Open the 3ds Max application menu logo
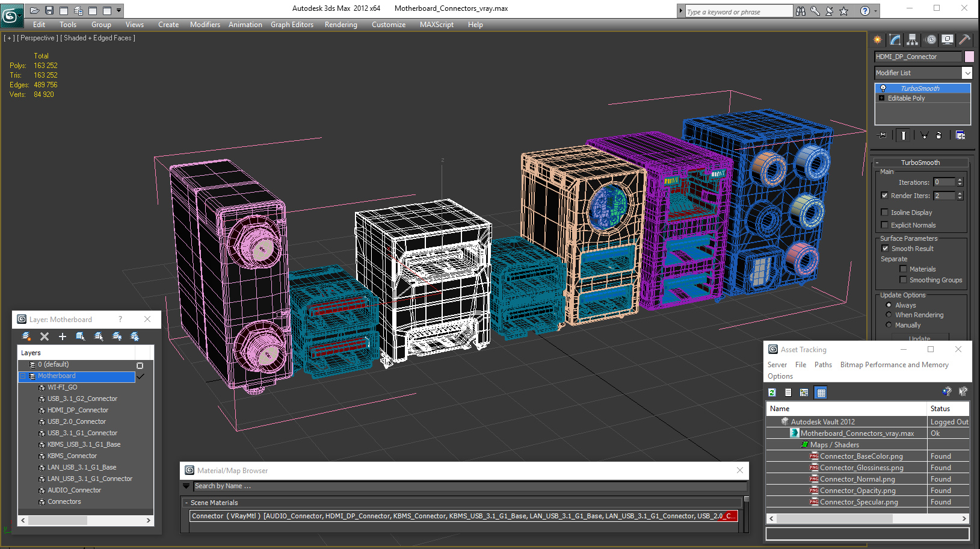 [11, 14]
